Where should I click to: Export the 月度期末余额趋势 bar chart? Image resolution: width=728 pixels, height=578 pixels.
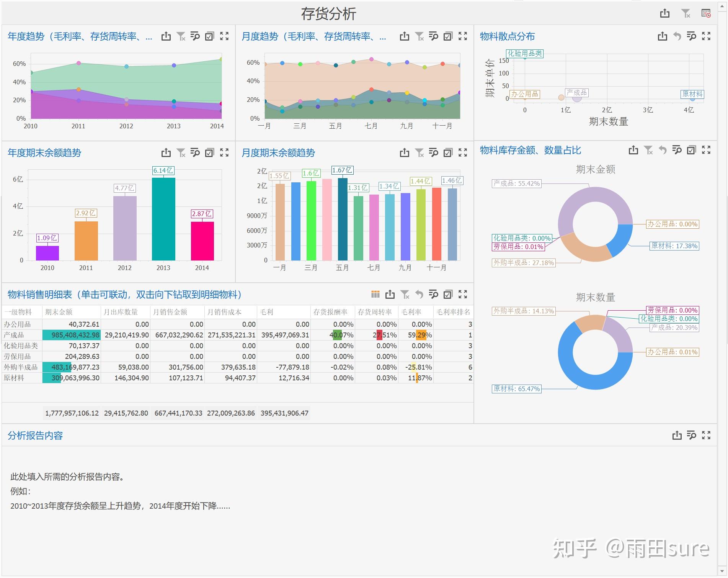[x=405, y=153]
